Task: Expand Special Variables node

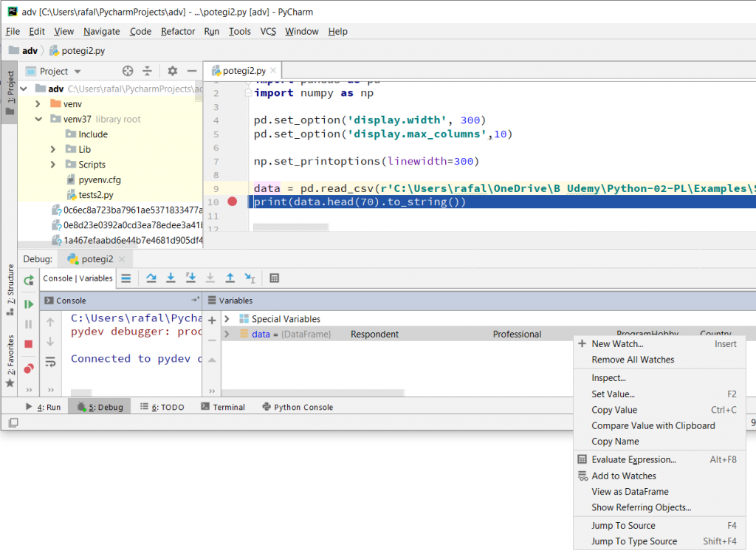Action: click(227, 319)
